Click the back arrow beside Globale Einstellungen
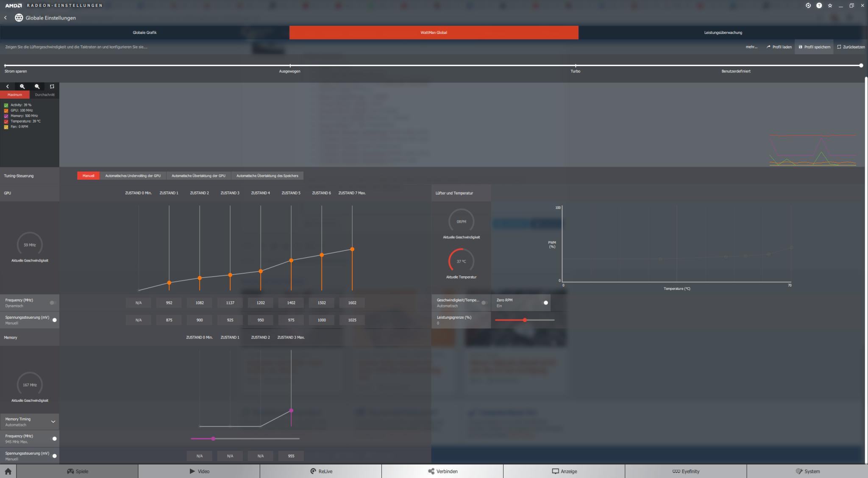 coord(6,18)
